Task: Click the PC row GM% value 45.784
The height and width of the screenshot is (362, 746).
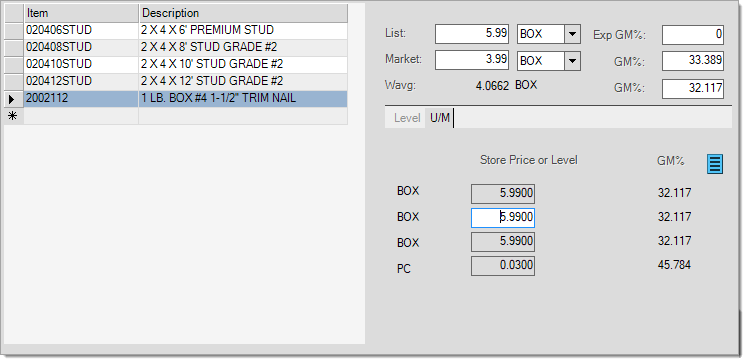Action: pyautogui.click(x=674, y=265)
